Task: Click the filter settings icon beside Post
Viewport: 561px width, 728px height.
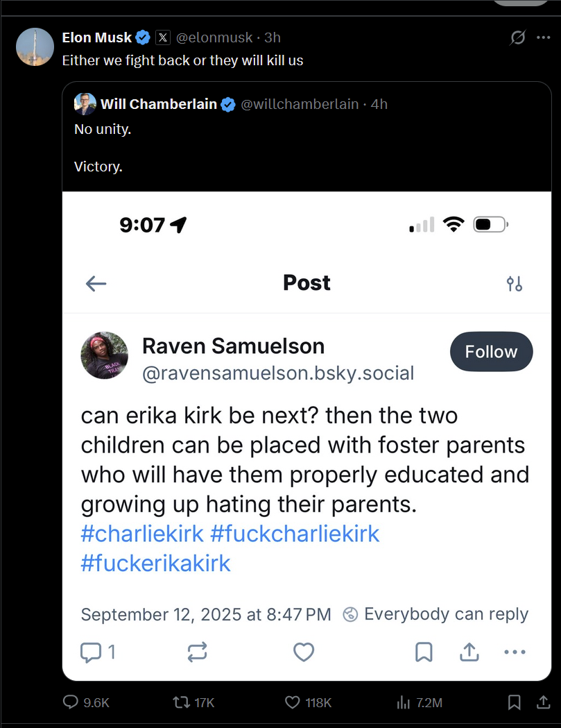Action: pyautogui.click(x=515, y=283)
